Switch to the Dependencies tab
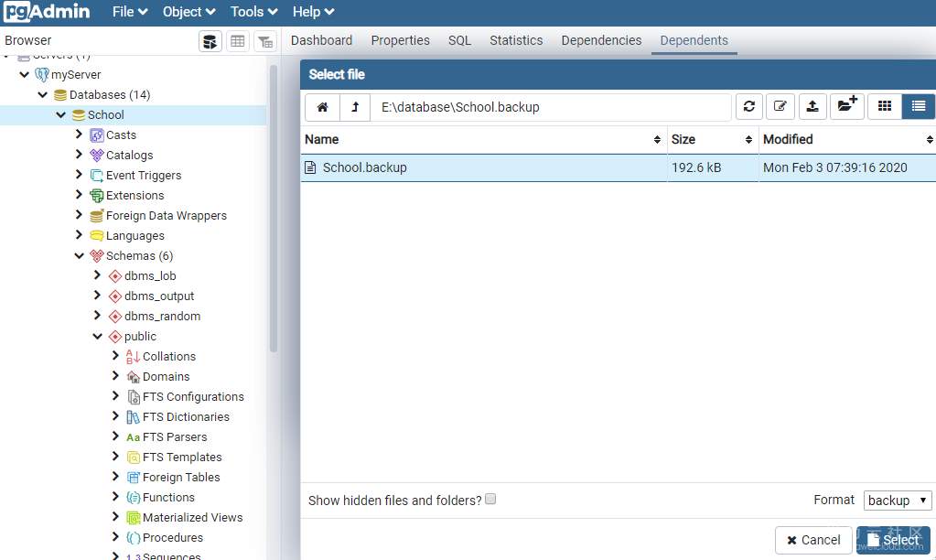The height and width of the screenshot is (560, 936). click(x=601, y=40)
